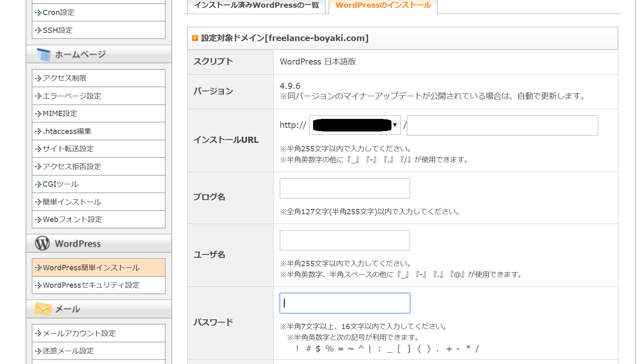The width and height of the screenshot is (642, 364).
Task: Open サイト転送設定
Action: coord(99,149)
